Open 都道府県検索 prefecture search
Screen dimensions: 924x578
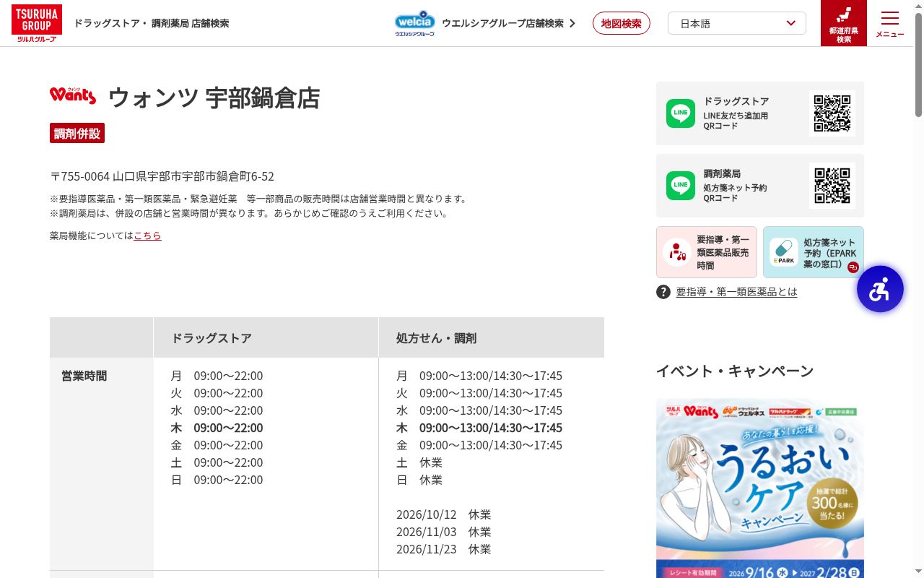coord(844,23)
